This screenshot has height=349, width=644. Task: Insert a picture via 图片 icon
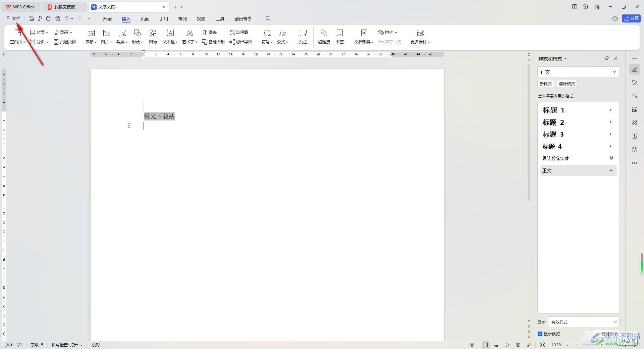(x=107, y=37)
